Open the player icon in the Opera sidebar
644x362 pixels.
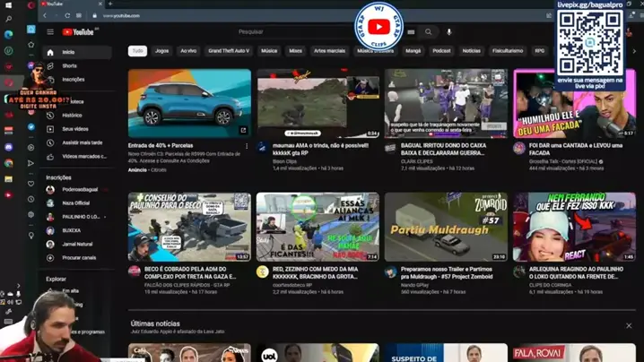click(30, 147)
